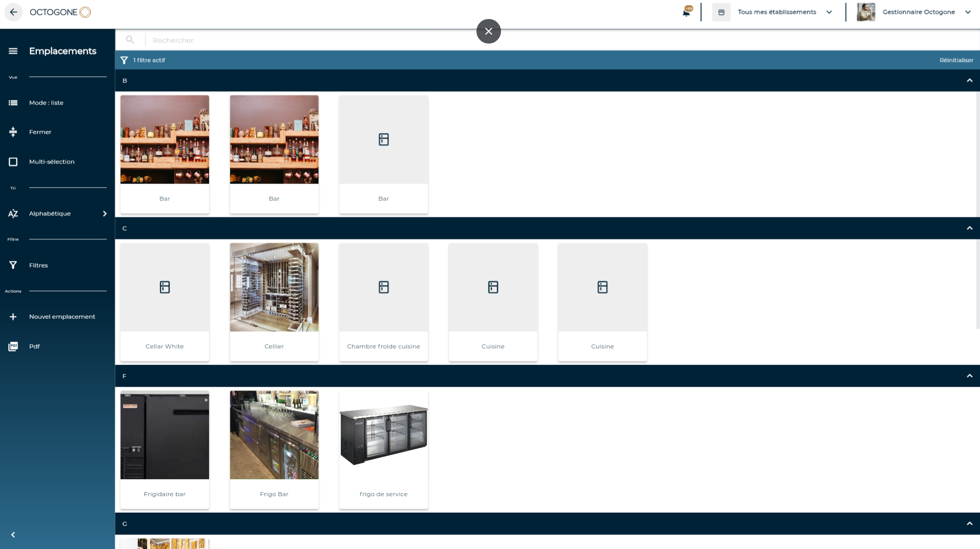Open the Gestionnaire Octogone profile avatar

tap(866, 12)
